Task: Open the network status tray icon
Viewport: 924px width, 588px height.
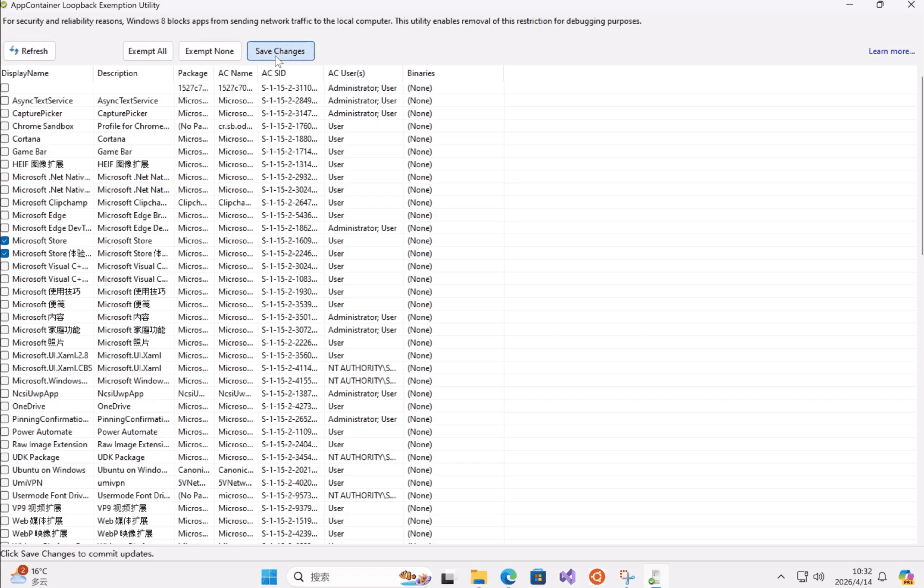Action: pos(802,576)
